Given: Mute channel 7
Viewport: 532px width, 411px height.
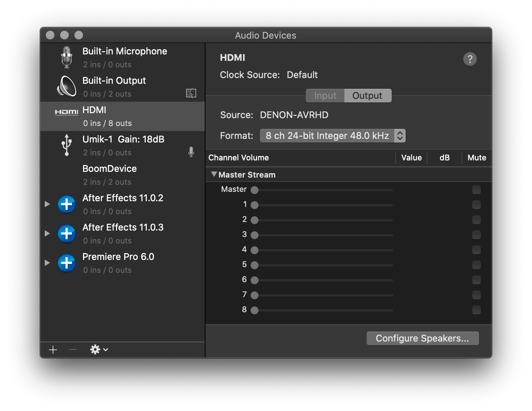Looking at the screenshot, I should point(477,295).
